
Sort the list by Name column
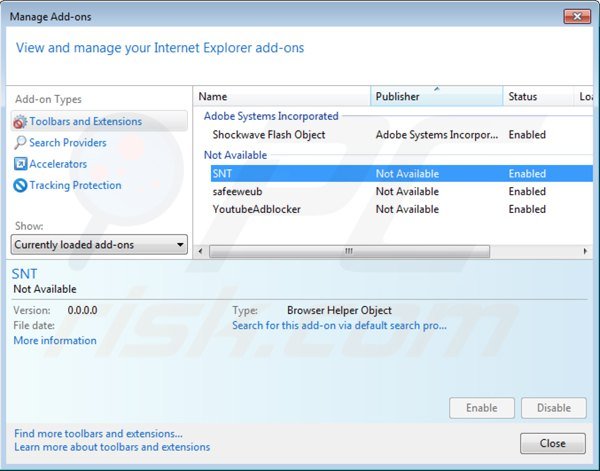pyautogui.click(x=280, y=97)
